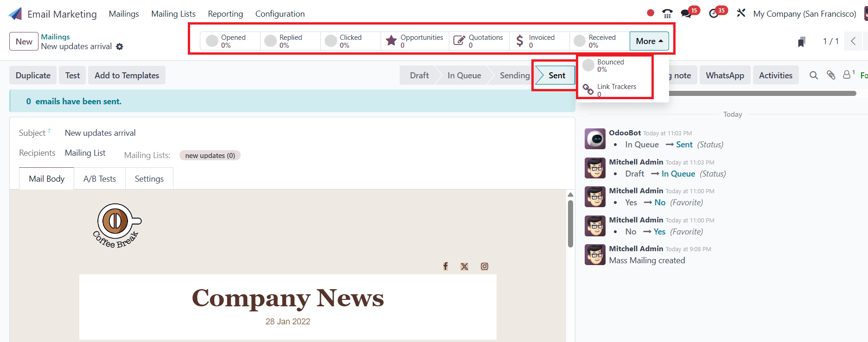Open the Opened 0% stat button
The width and height of the screenshot is (868, 342).
click(230, 41)
